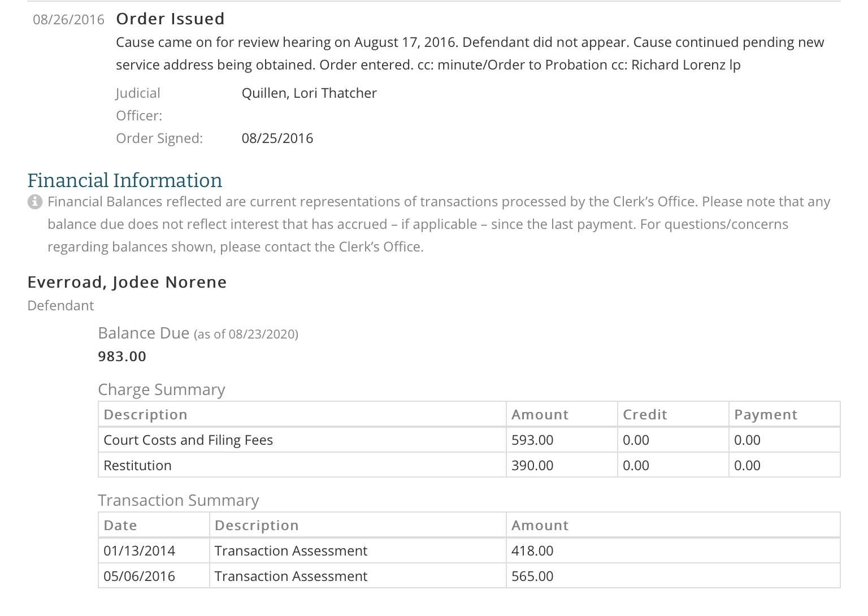
Task: Click the Order Signed date 08/25/2016
Action: click(x=277, y=138)
